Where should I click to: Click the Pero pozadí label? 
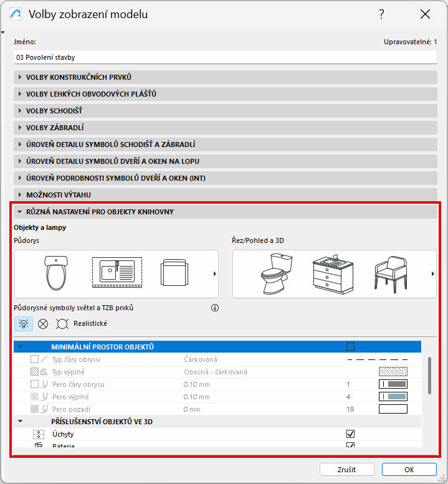[71, 409]
